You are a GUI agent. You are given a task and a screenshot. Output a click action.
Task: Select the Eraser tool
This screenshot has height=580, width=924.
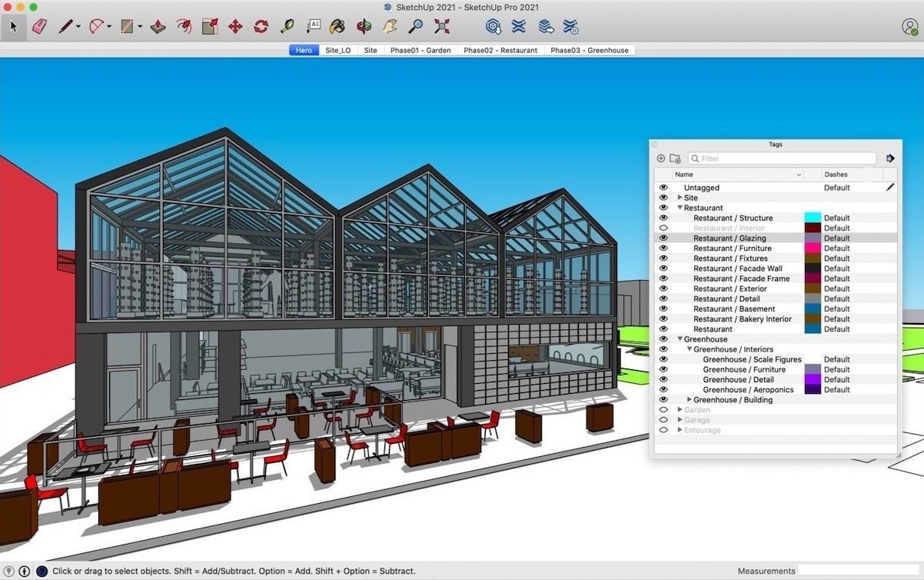[39, 26]
